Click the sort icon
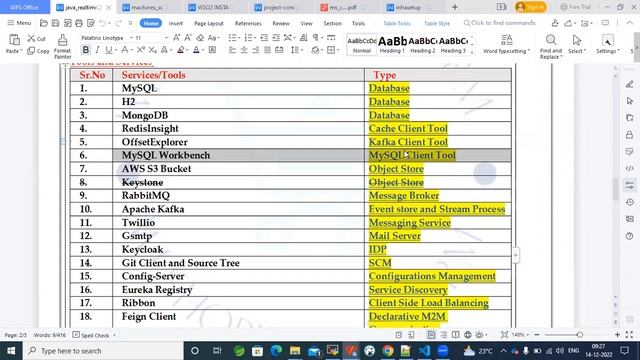The image size is (640, 360). pyautogui.click(x=303, y=38)
